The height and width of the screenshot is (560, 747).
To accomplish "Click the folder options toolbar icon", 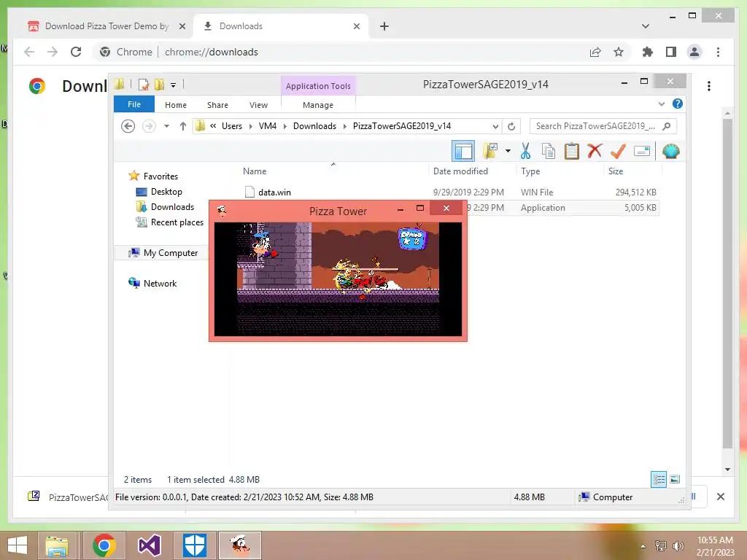I will click(x=490, y=152).
